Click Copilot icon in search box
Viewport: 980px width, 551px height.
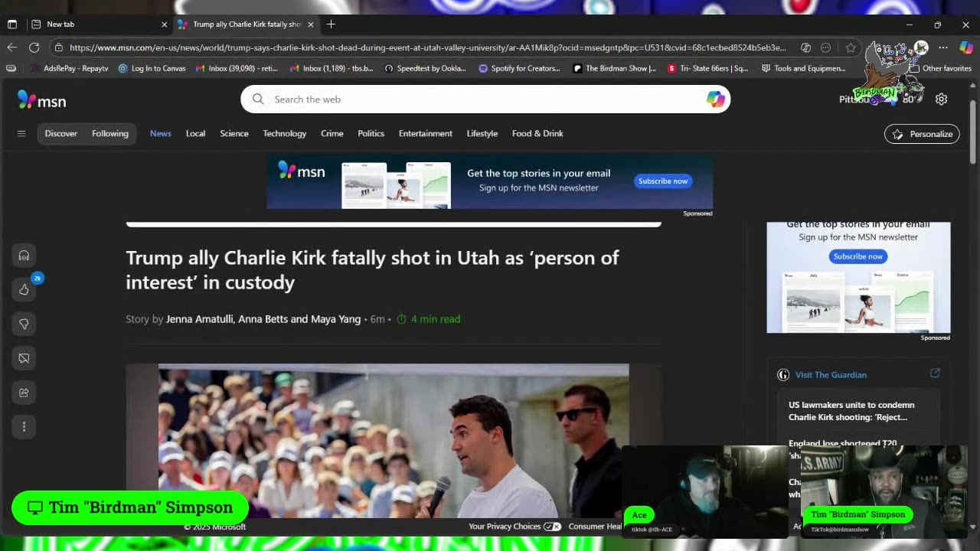pos(715,99)
